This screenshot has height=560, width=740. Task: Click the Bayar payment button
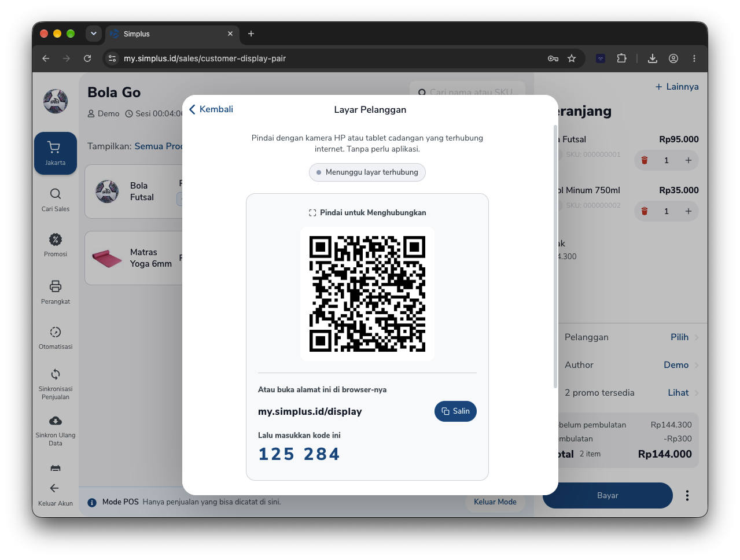coord(608,496)
